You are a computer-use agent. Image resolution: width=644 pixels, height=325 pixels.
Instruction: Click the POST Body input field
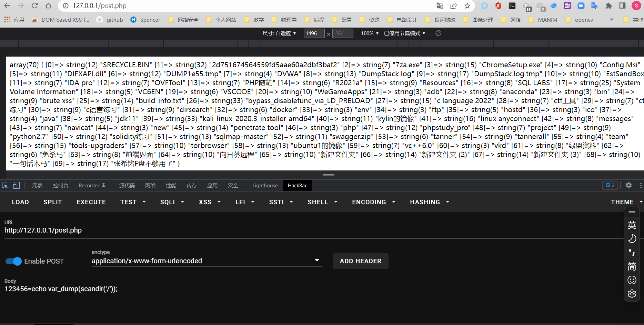click(163, 289)
